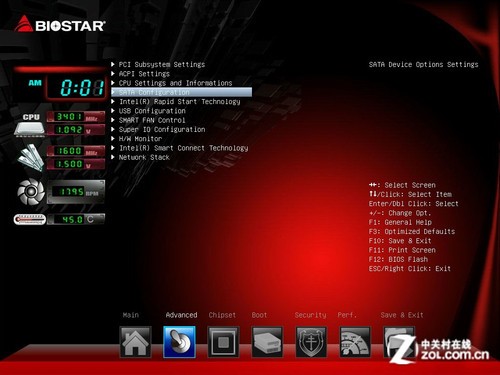Screen dimensions: 500x375
Task: Select SMART FAN Control
Action: point(152,120)
